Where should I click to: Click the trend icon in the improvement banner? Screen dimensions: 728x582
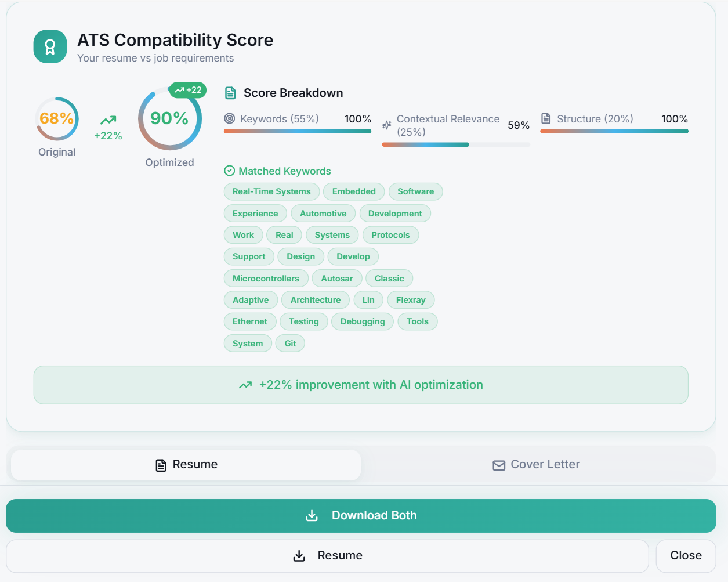(x=245, y=384)
